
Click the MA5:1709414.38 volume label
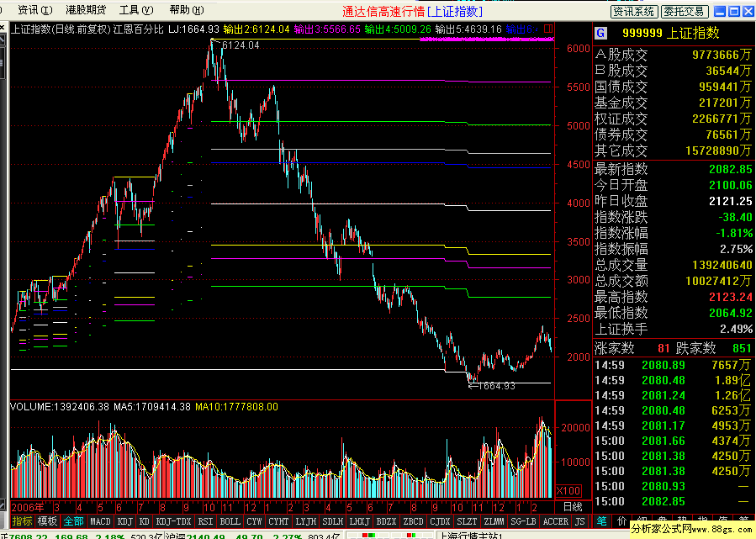pyautogui.click(x=152, y=407)
